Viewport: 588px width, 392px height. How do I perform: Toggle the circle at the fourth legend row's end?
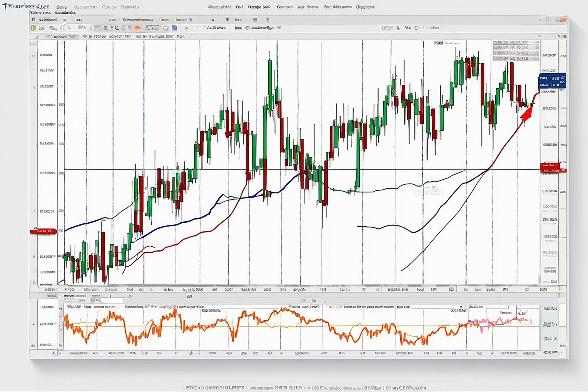click(535, 59)
